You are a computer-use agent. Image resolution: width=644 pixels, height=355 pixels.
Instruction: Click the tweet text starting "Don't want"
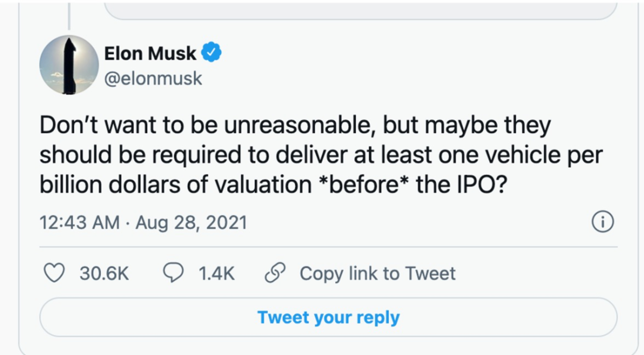(295, 155)
